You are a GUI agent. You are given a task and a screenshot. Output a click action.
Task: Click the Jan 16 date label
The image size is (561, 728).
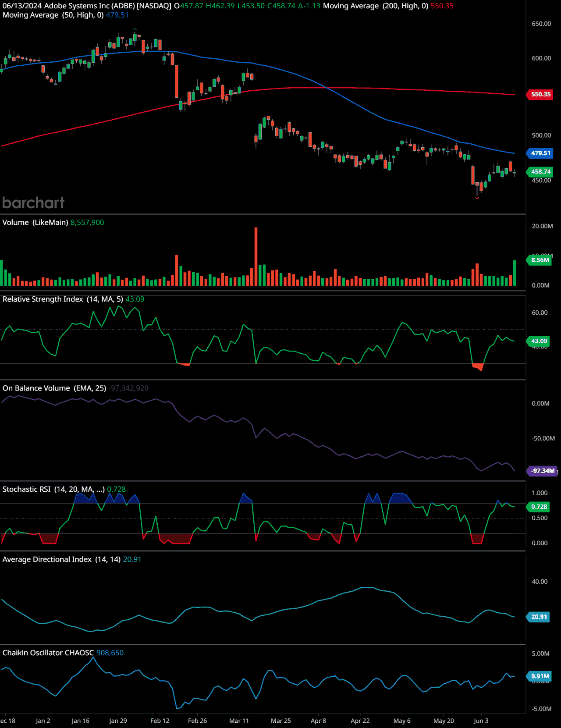coord(81,721)
